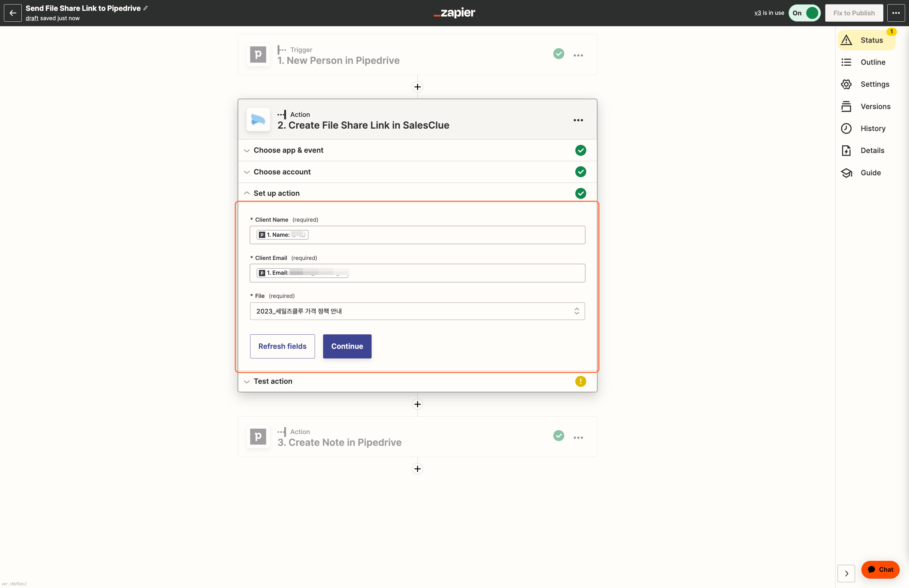The height and width of the screenshot is (588, 909).
Task: Click the Zapier logo
Action: click(x=454, y=13)
